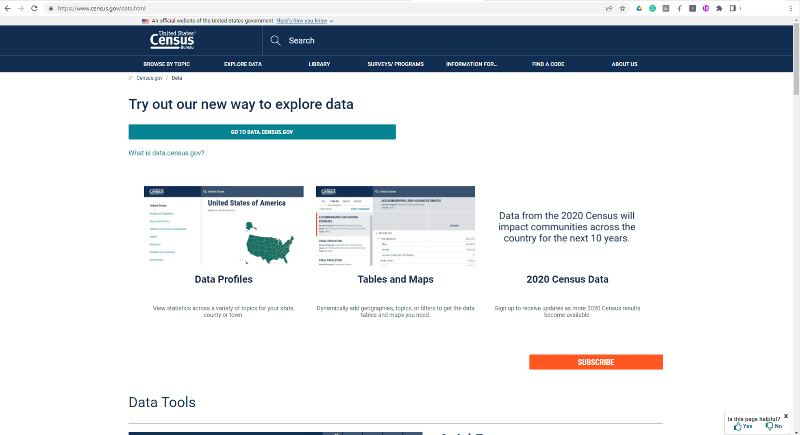Click the padlock site info icon
This screenshot has width=800, height=435.
pyautogui.click(x=51, y=8)
